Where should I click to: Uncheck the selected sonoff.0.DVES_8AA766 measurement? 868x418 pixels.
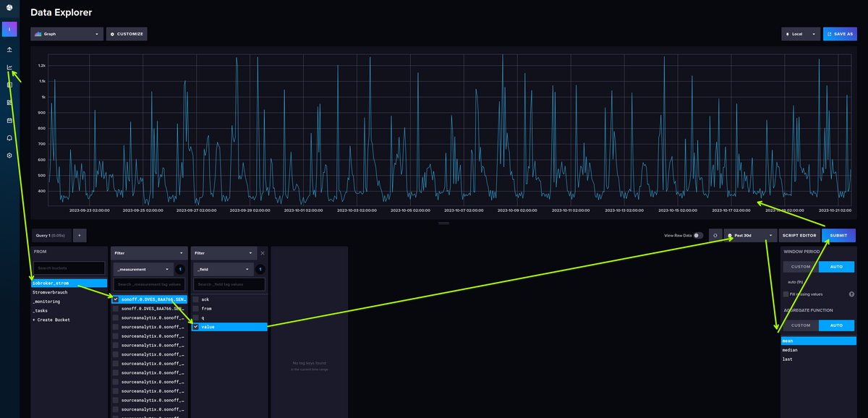coord(116,299)
